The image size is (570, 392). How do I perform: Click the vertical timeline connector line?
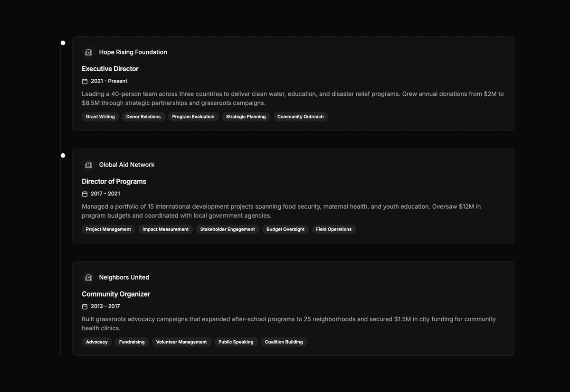coord(60,237)
